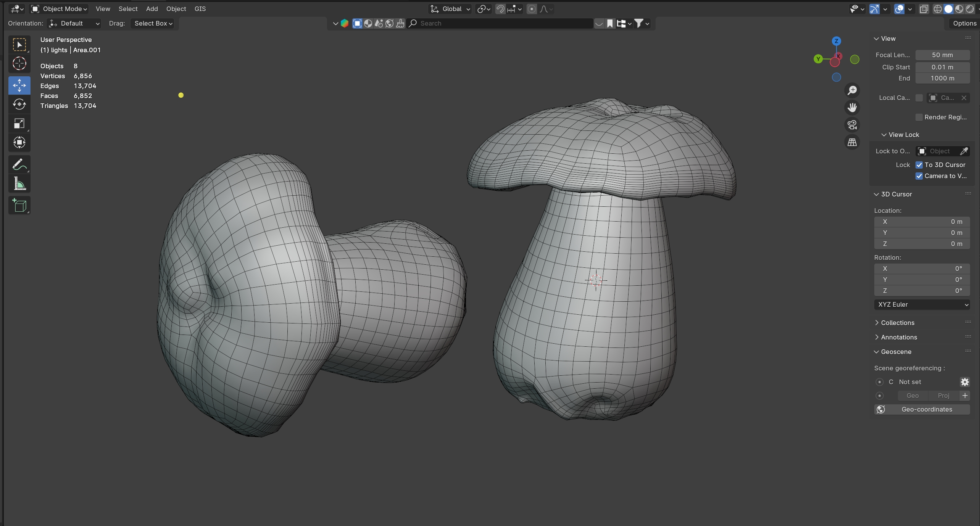This screenshot has height=526, width=980.
Task: Open the Add menu
Action: (152, 9)
